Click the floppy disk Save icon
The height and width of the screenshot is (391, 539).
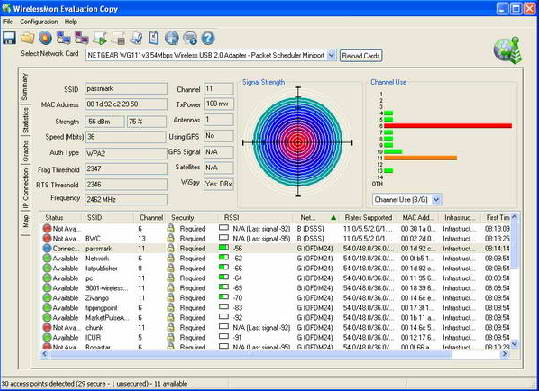pyautogui.click(x=9, y=37)
